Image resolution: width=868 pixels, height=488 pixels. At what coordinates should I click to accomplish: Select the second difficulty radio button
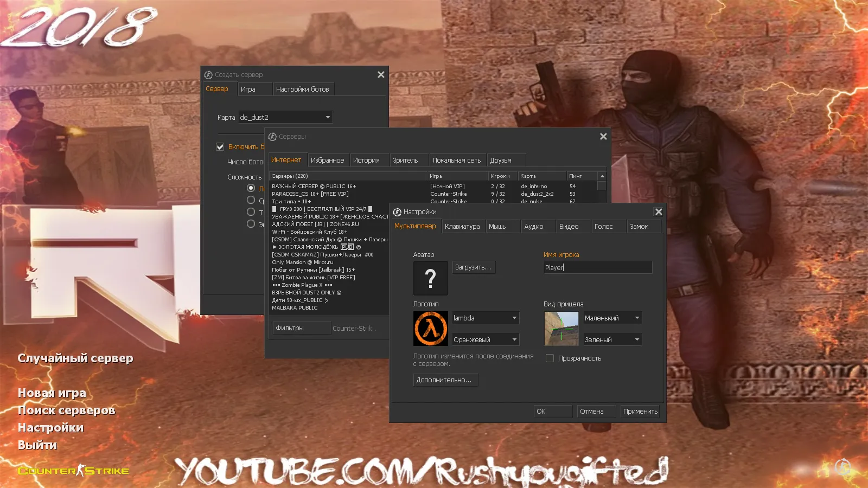coord(251,200)
